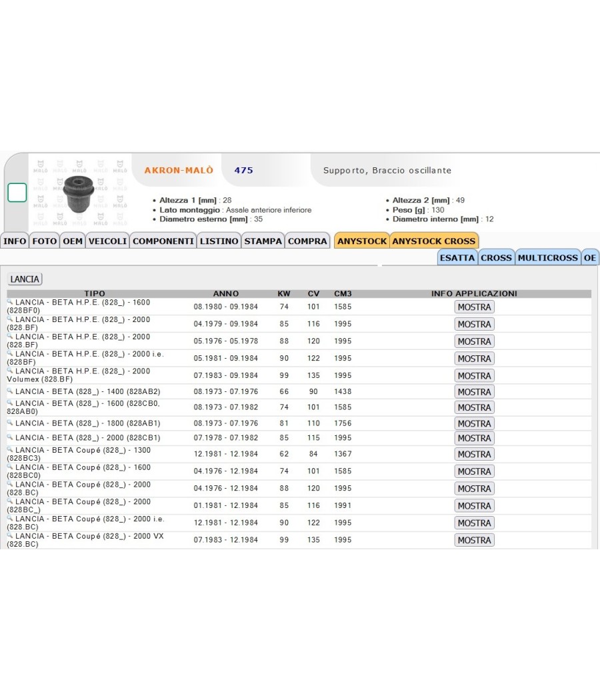Click magnifier icon for BETA H.P.E. 2000 04.1979 row

(10, 319)
